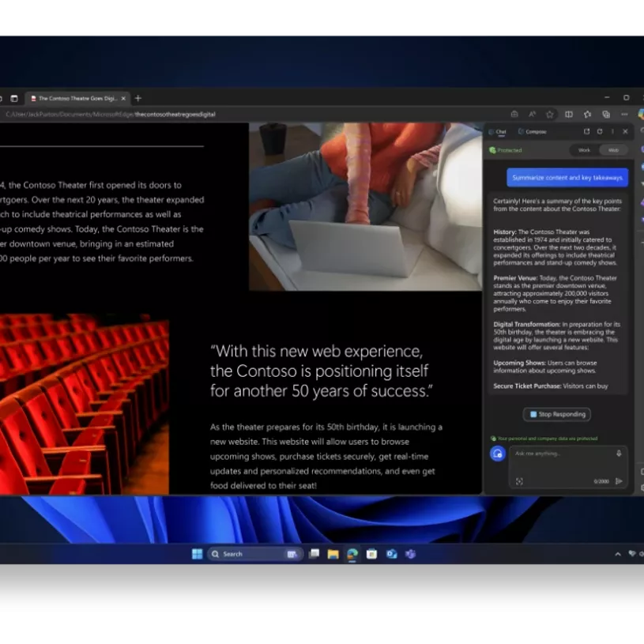Viewport: 644px width, 644px height.
Task: Refresh the Copilot chat pane
Action: pos(600,131)
